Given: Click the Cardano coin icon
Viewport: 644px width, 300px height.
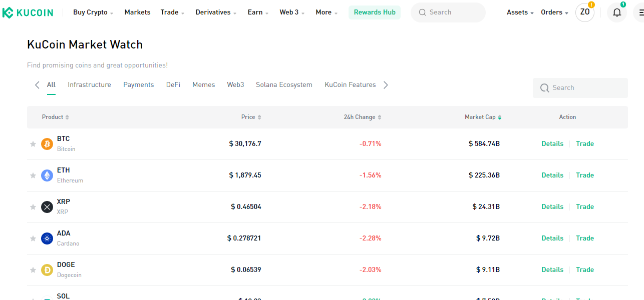Looking at the screenshot, I should pos(47,238).
